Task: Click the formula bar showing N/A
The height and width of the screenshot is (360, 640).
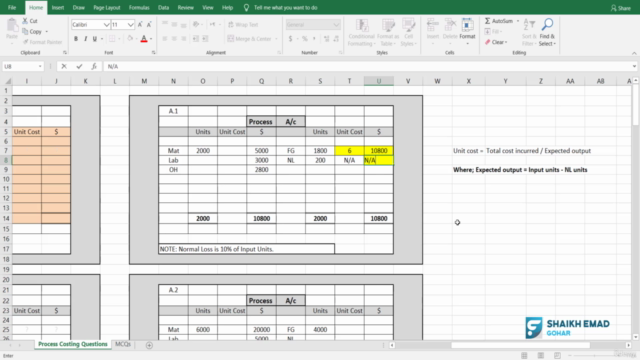Action: pyautogui.click(x=367, y=66)
